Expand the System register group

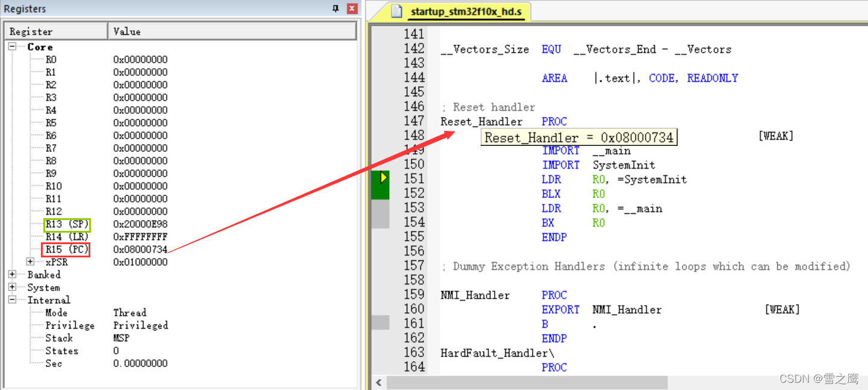click(12, 287)
